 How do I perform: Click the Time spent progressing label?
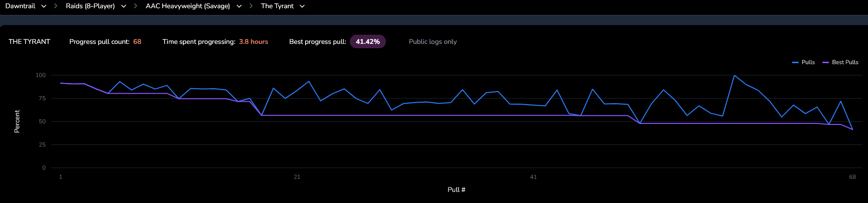tap(199, 41)
